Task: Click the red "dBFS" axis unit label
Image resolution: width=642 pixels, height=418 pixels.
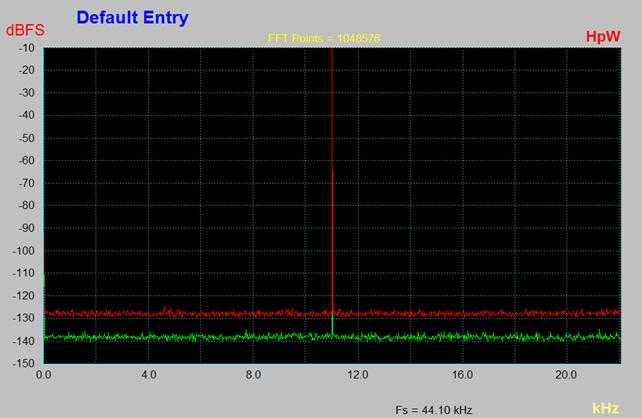Action: coord(25,30)
